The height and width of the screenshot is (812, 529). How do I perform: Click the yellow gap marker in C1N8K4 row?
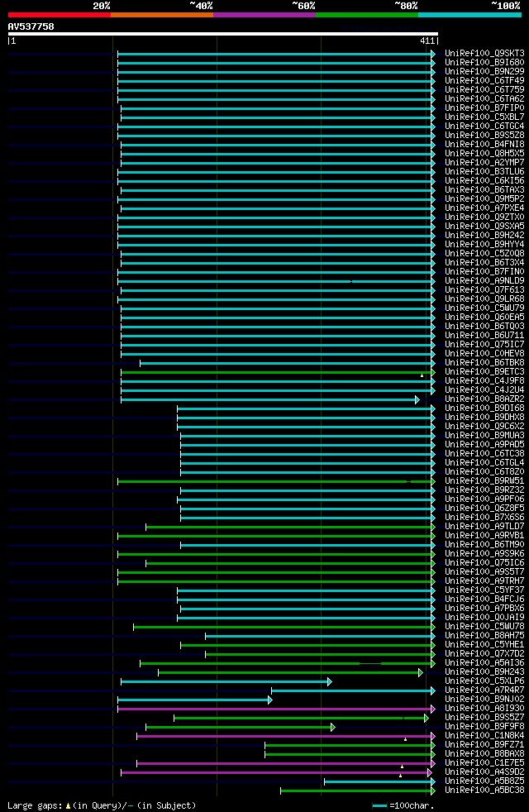[x=405, y=739]
